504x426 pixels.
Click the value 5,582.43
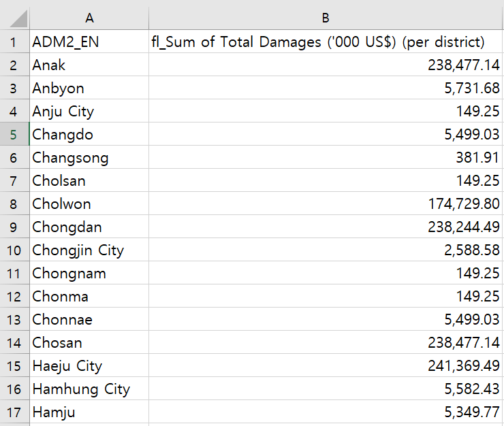326,389
